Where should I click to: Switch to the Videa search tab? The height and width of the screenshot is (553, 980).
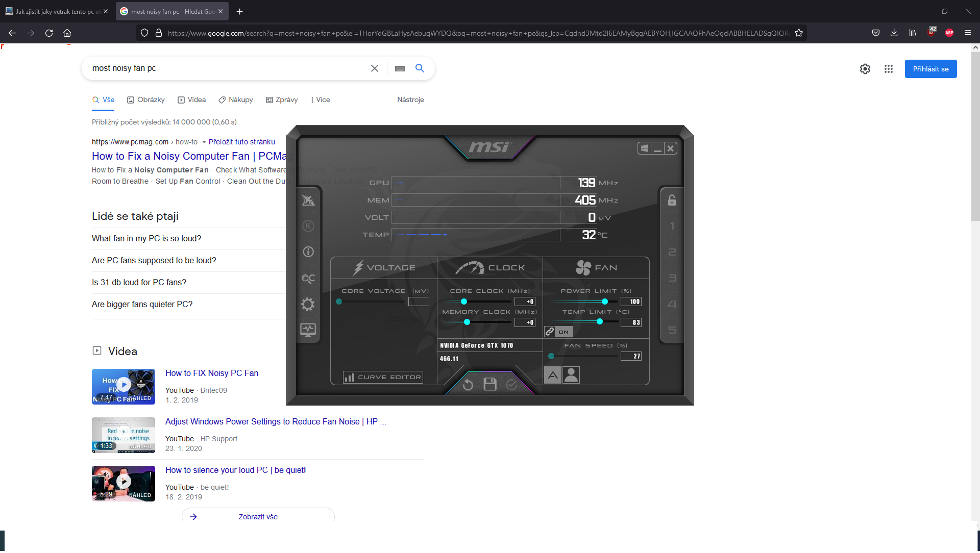[x=192, y=100]
